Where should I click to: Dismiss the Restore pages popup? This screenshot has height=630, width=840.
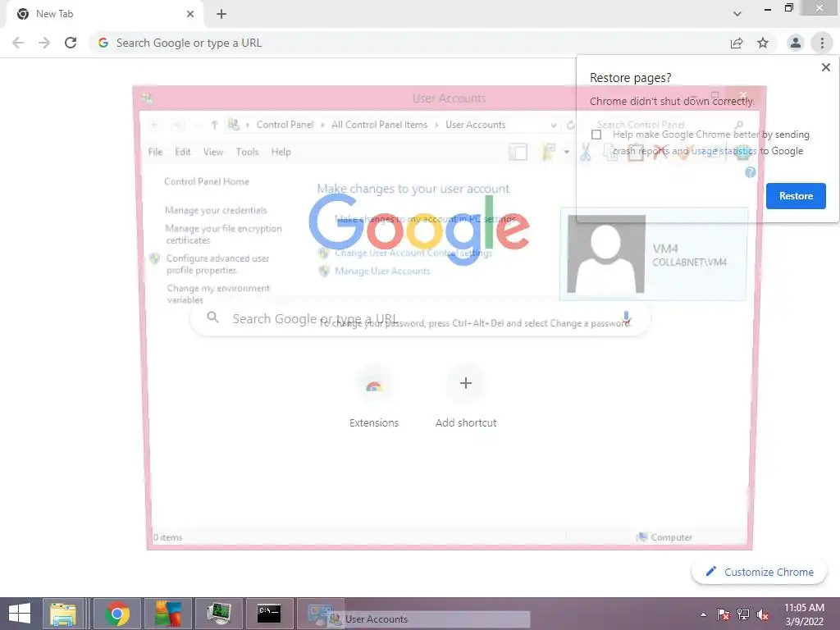point(825,67)
